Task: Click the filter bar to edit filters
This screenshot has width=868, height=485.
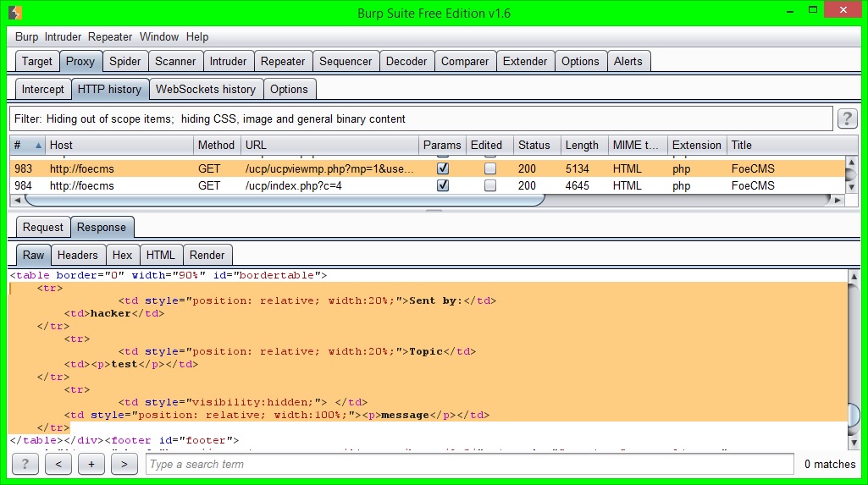Action: click(421, 118)
